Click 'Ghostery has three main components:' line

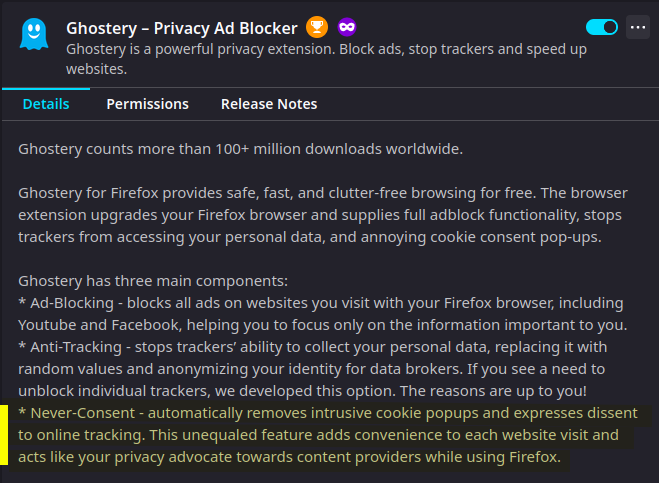pos(153,281)
